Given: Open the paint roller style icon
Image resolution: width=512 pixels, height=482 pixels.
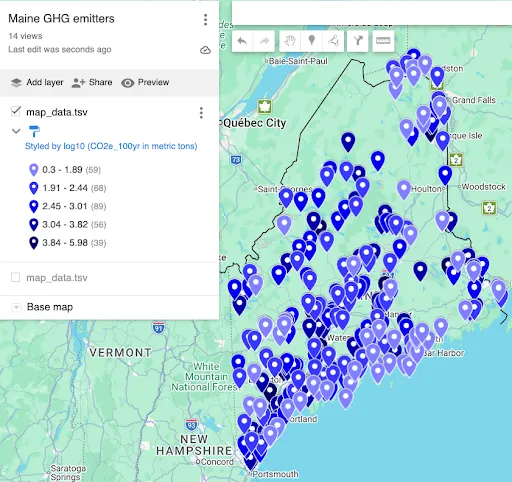Looking at the screenshot, I should 34,131.
